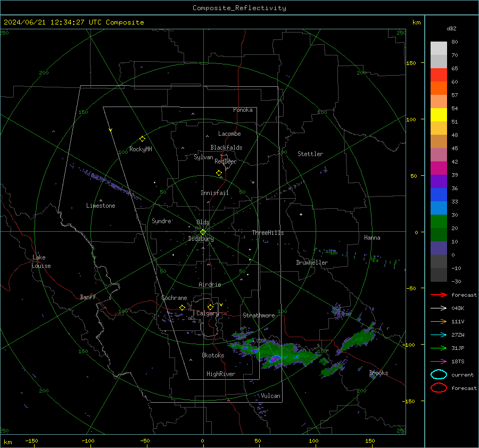Click the Vulcan label
479x448 pixels.
270,396
